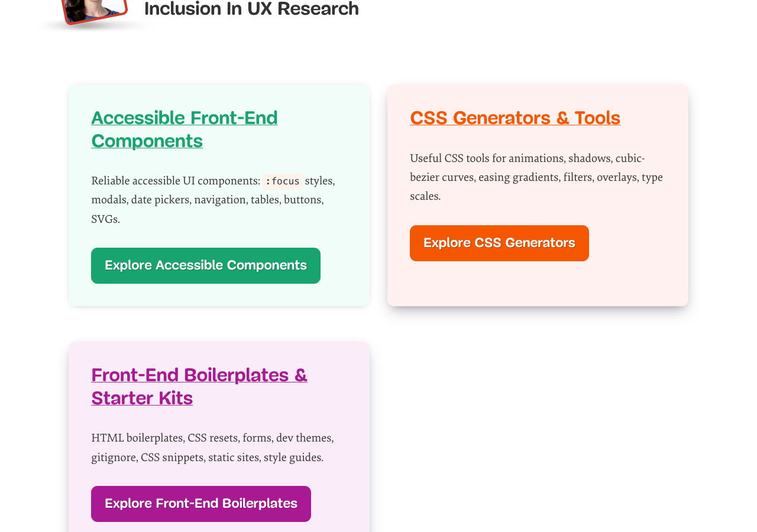Click the 'dev themes' text
This screenshot has height=532, width=757.
click(303, 438)
